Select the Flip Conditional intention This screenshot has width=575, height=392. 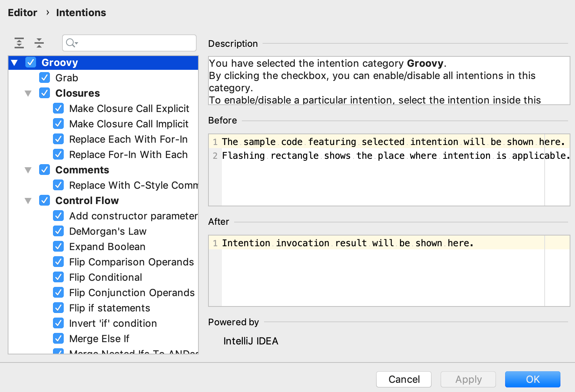[x=106, y=277]
